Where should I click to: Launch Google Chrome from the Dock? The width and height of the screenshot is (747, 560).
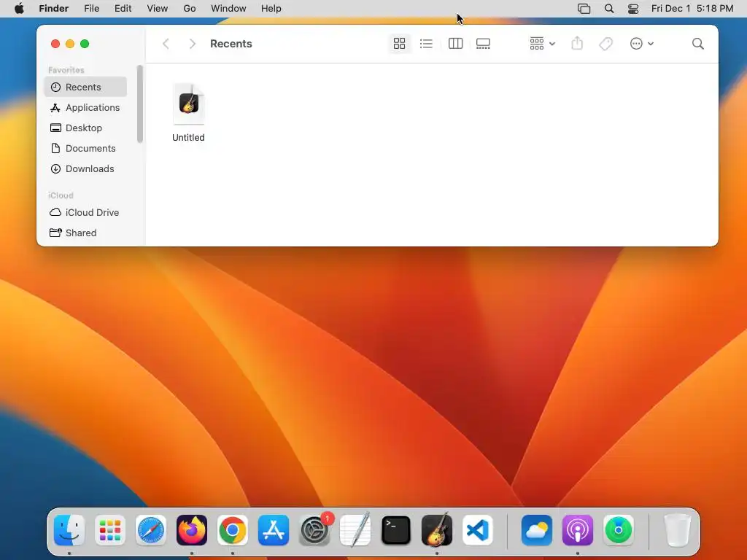pyautogui.click(x=233, y=530)
